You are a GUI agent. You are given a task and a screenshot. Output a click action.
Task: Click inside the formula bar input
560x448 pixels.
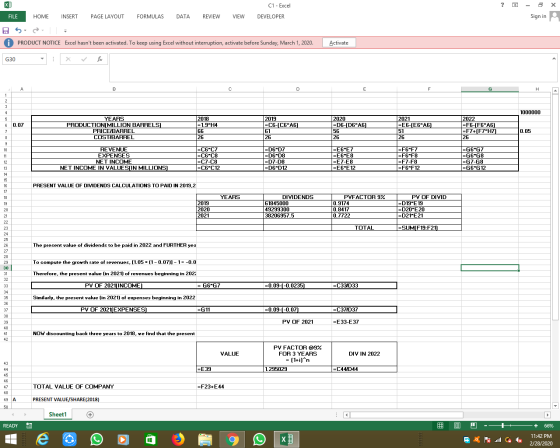[x=329, y=68]
